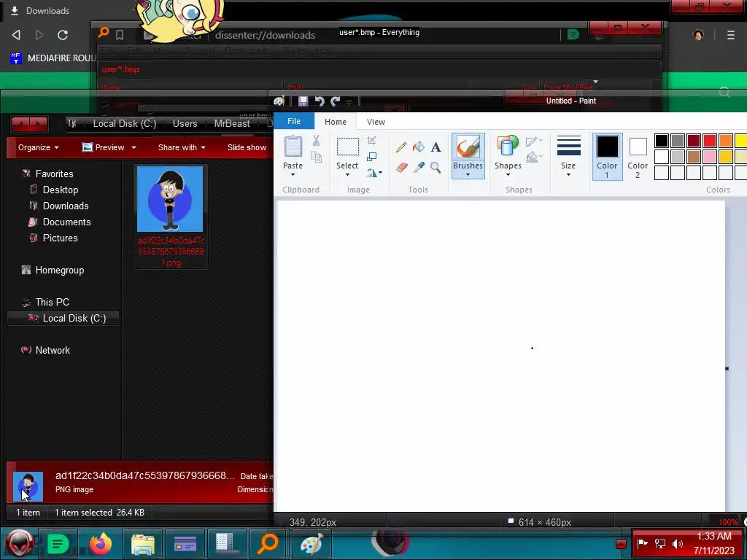Select the Eraser tool in Paint
The width and height of the screenshot is (747, 560).
[x=402, y=168]
